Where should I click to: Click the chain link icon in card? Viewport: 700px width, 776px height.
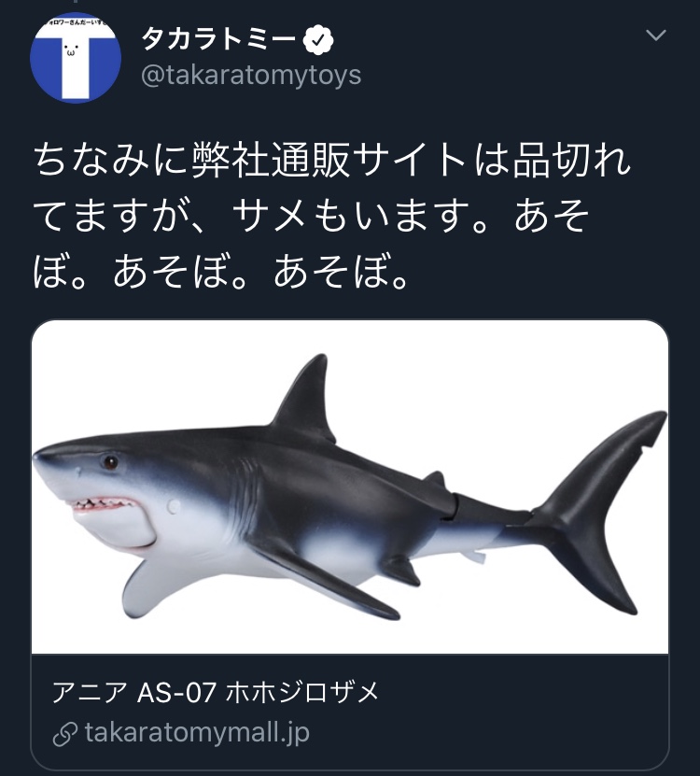click(x=64, y=733)
